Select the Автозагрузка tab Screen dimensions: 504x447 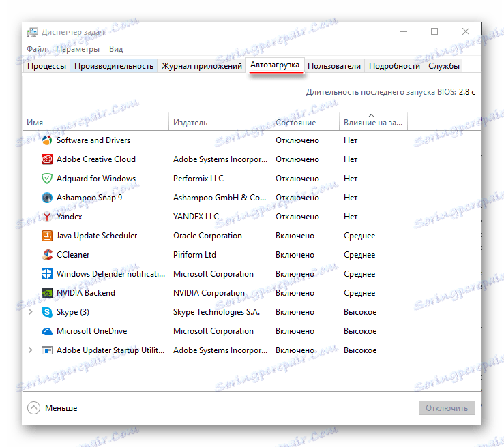[275, 65]
